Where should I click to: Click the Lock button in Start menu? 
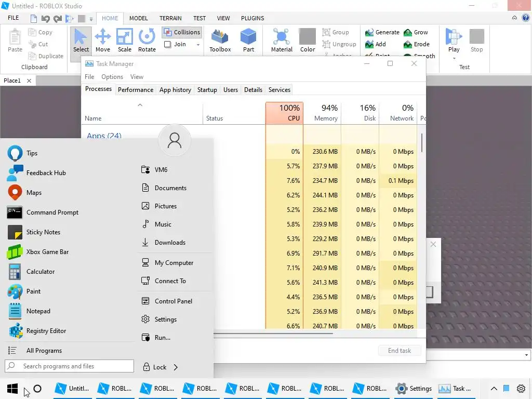point(154,367)
